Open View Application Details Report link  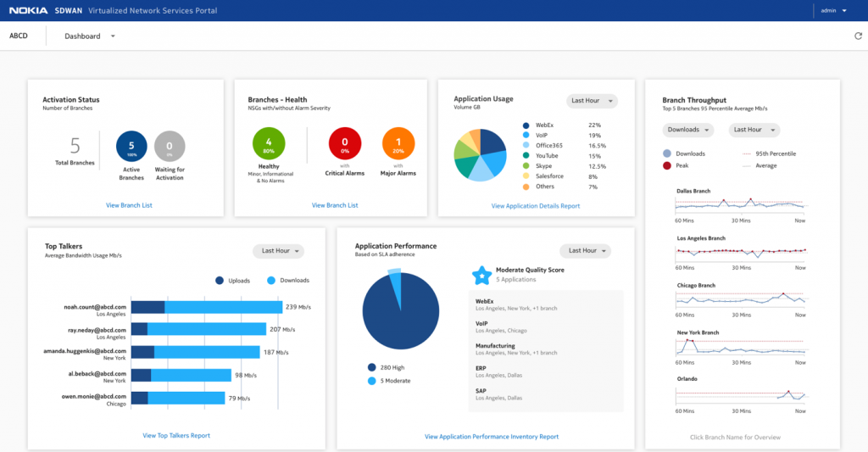tap(536, 206)
